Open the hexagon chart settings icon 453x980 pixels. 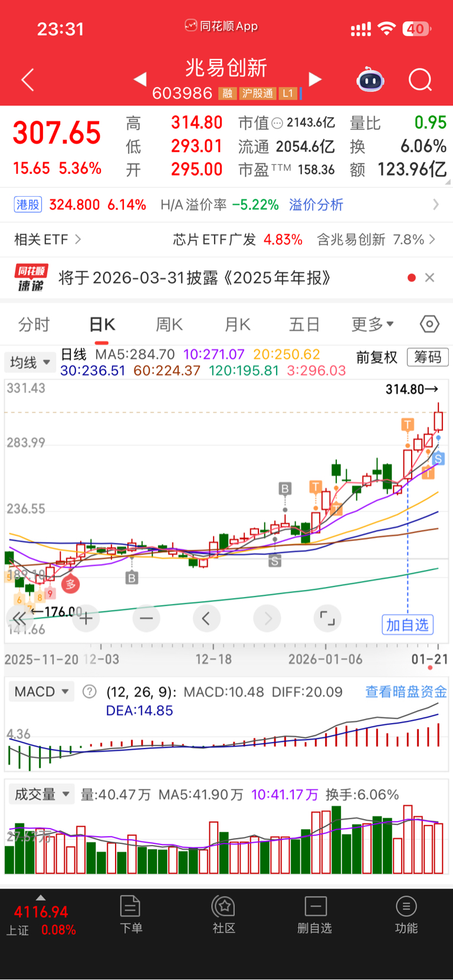pos(429,324)
